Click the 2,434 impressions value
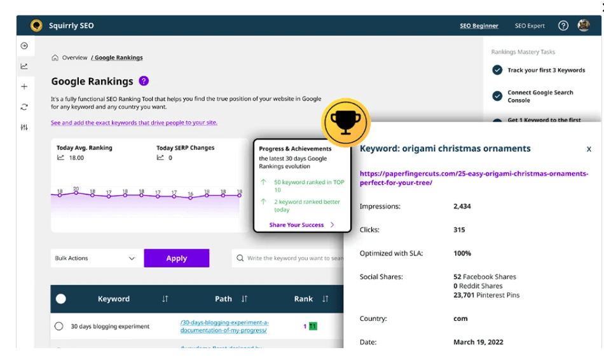 click(x=462, y=206)
